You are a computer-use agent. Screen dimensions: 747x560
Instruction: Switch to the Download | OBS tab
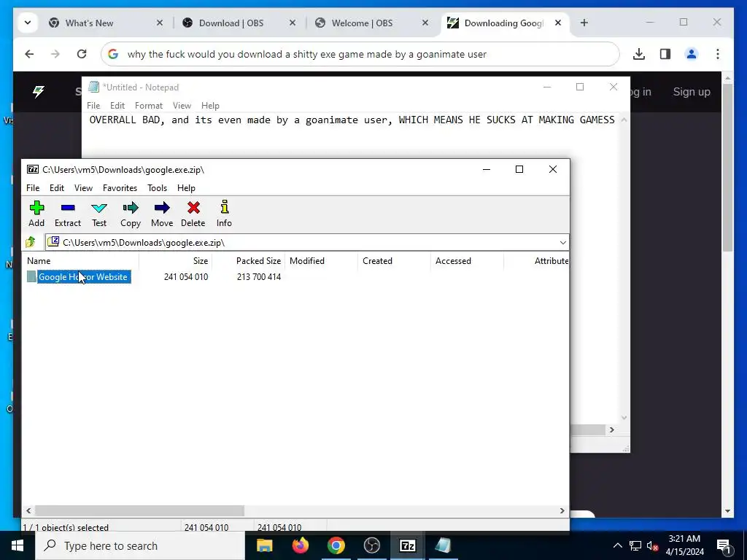(239, 23)
